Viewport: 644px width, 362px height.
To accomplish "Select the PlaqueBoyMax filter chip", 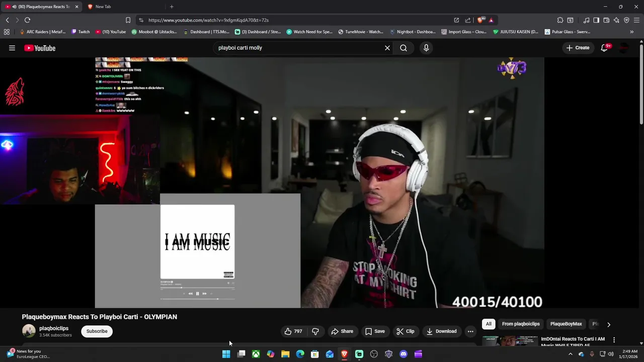I will (566, 324).
